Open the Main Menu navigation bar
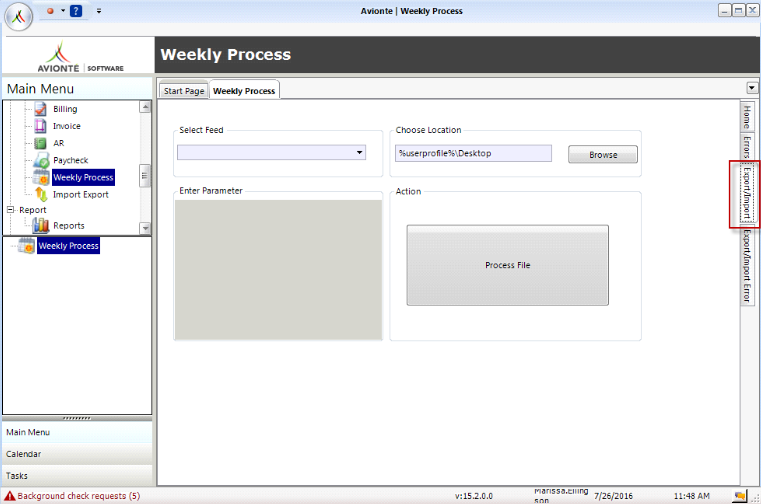Screen dimensions: 761x504 click(77, 432)
